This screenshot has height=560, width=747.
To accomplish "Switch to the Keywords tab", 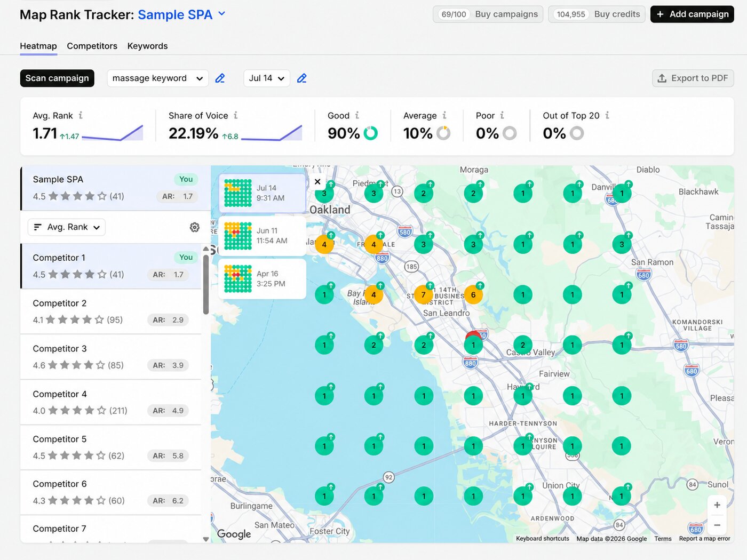I will click(x=147, y=46).
